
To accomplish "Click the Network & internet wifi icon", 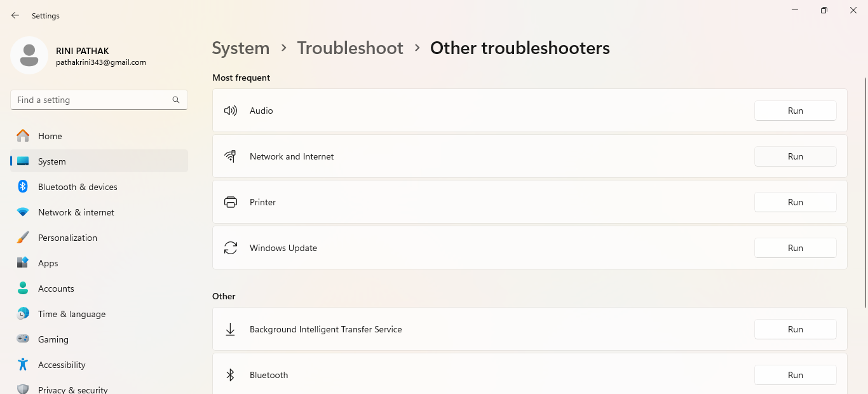I will (x=23, y=212).
